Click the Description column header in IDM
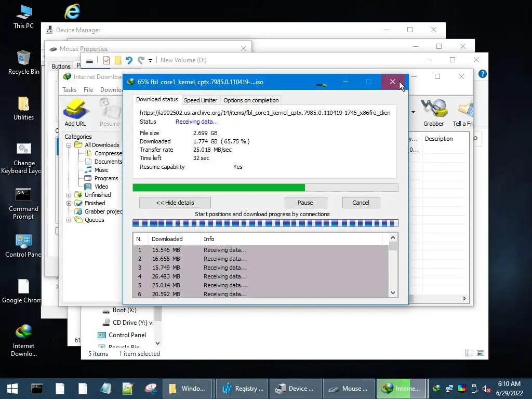 [x=438, y=139]
